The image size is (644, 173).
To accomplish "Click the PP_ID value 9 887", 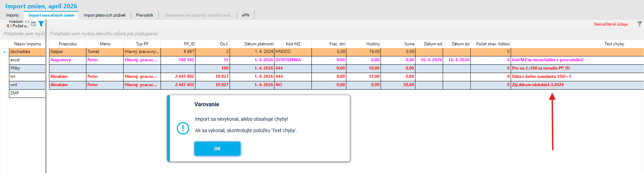I will point(178,52).
